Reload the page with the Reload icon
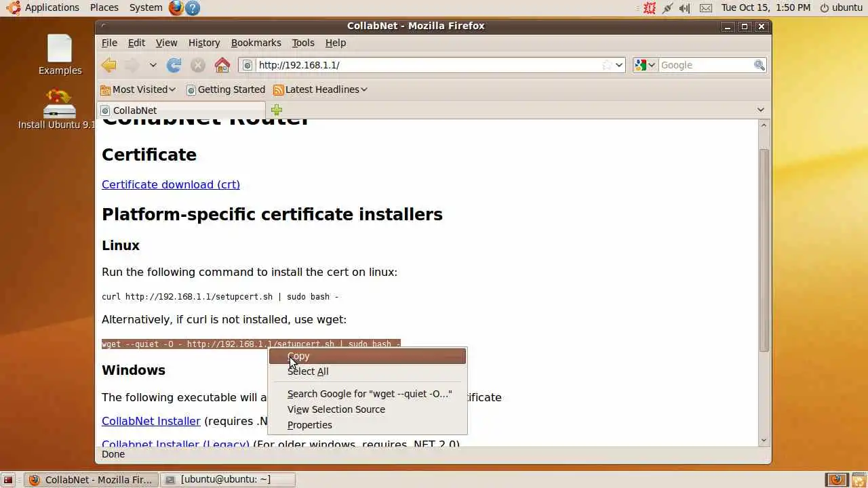The height and width of the screenshot is (488, 868). [x=174, y=65]
